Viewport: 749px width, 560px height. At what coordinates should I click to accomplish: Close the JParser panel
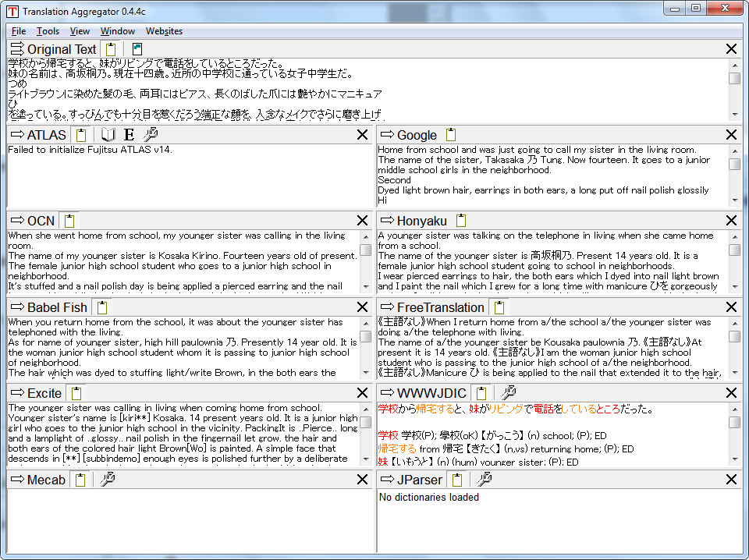point(731,480)
